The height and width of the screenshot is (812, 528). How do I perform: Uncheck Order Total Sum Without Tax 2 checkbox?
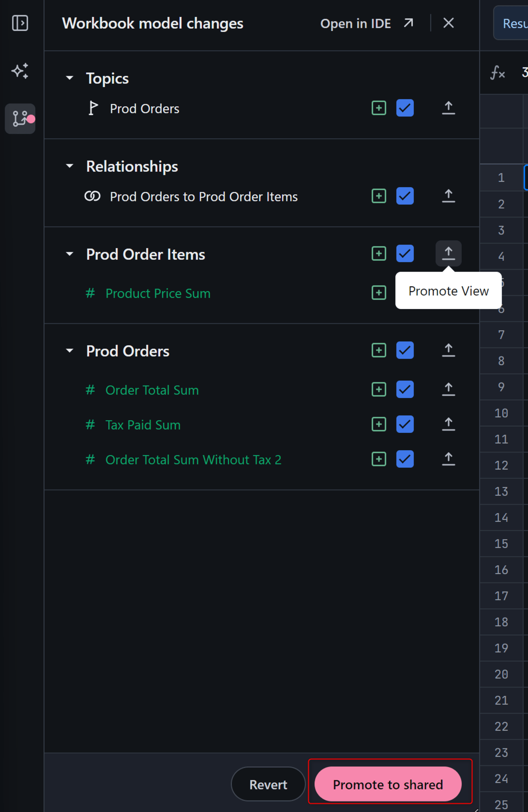405,459
